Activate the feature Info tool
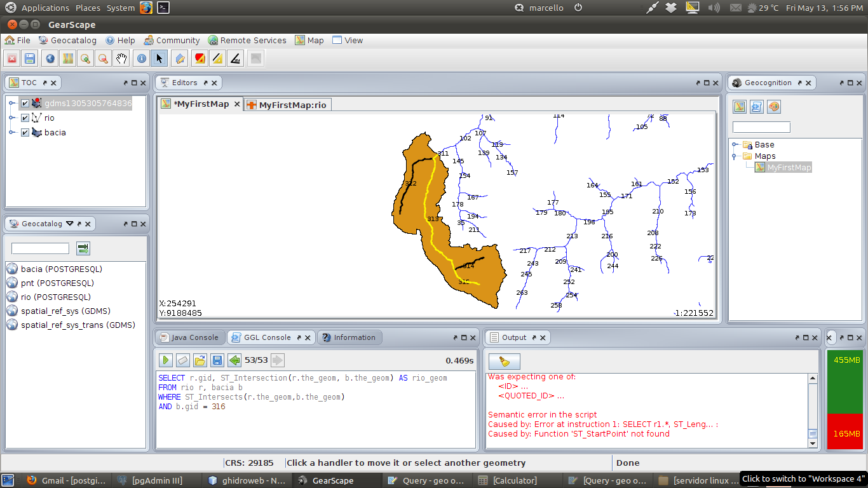The height and width of the screenshot is (488, 868). [x=142, y=59]
